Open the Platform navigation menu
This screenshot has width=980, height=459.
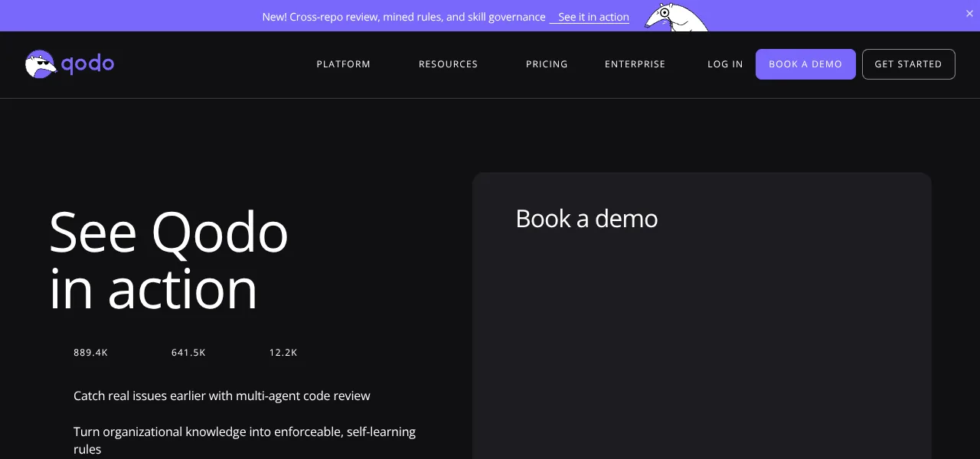(344, 64)
